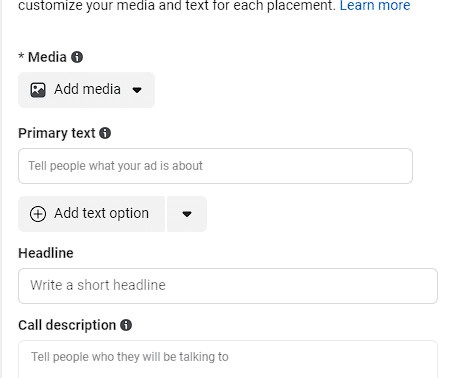The width and height of the screenshot is (454, 378).
Task: Click the Primary text label
Action: [57, 133]
